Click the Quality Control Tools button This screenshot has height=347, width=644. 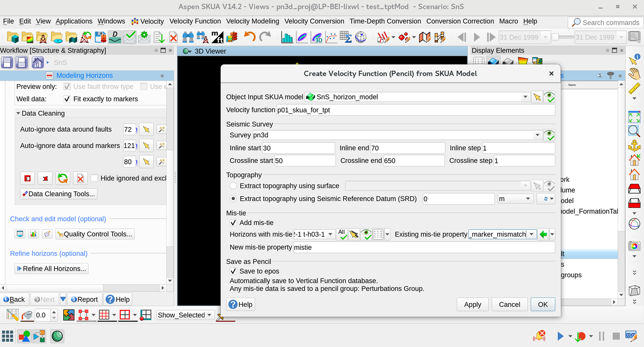[x=95, y=234]
